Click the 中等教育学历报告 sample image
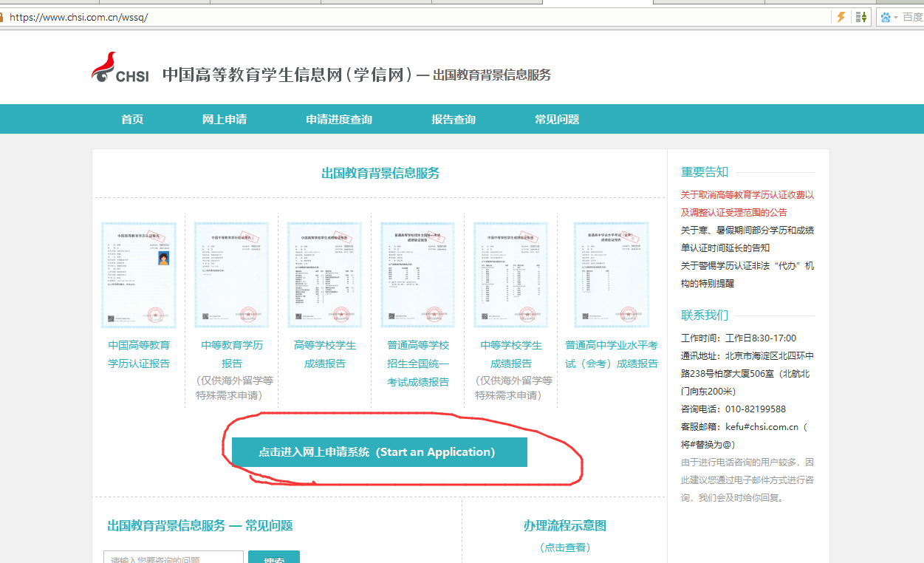 click(x=232, y=275)
